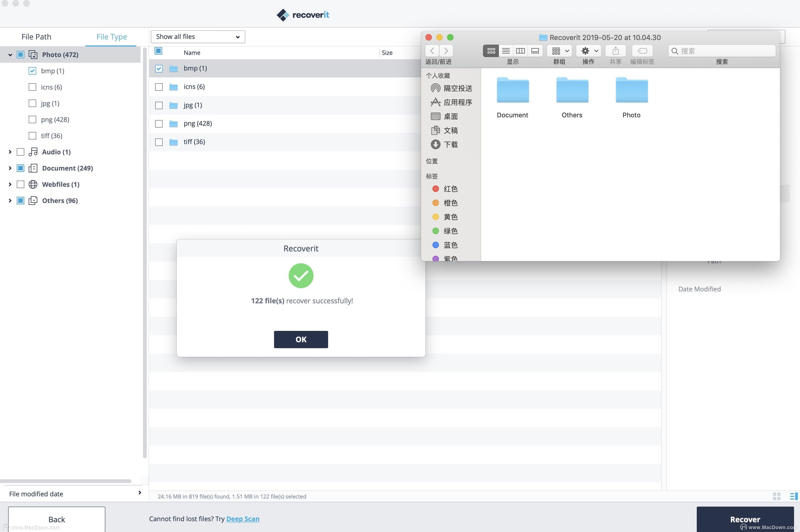This screenshot has width=800, height=532.
Task: Toggle the Photo (472) checkbox
Action: coord(21,55)
